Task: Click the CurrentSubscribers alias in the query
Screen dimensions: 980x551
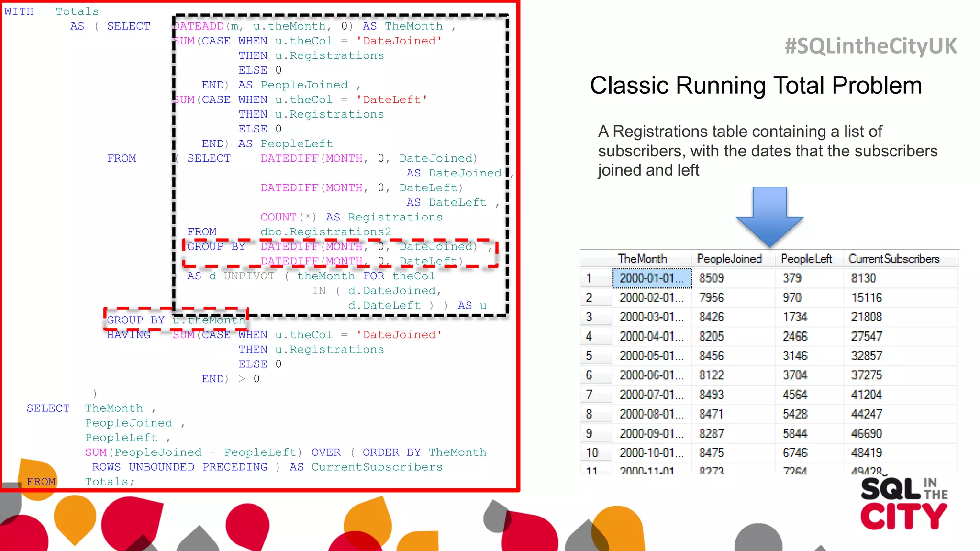Action: 377,467
